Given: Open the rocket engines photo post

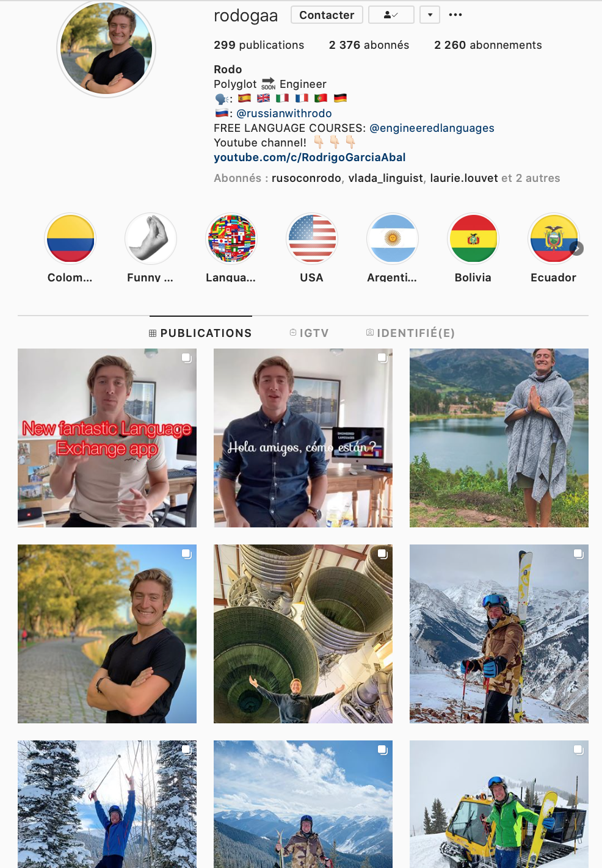Looking at the screenshot, I should click(x=303, y=634).
